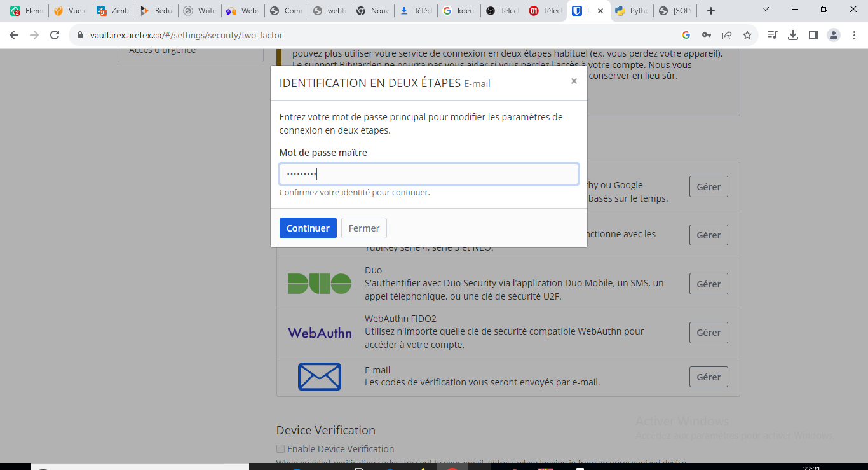Image resolution: width=868 pixels, height=470 pixels.
Task: Switch to the Téléc tab with blue download icon
Action: pyautogui.click(x=416, y=11)
